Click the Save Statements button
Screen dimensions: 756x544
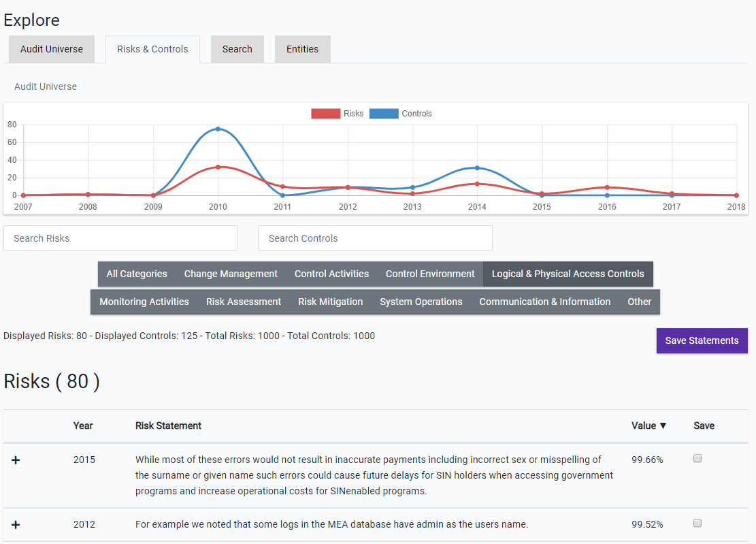pyautogui.click(x=702, y=340)
